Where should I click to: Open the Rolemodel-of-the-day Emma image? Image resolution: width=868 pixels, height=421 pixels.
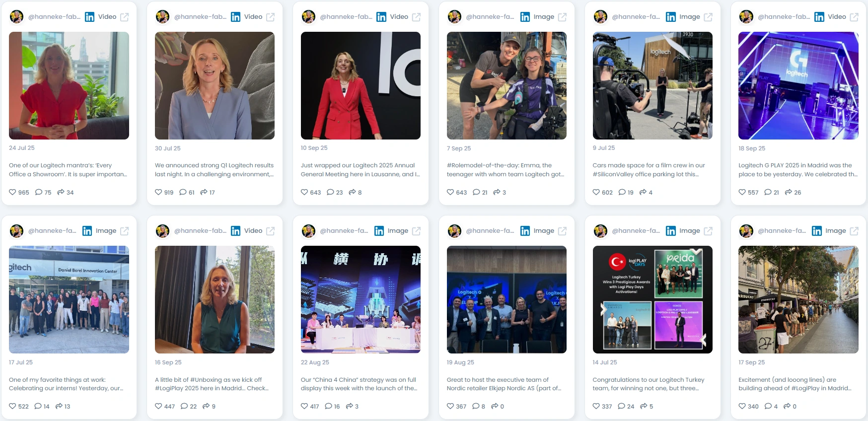506,85
